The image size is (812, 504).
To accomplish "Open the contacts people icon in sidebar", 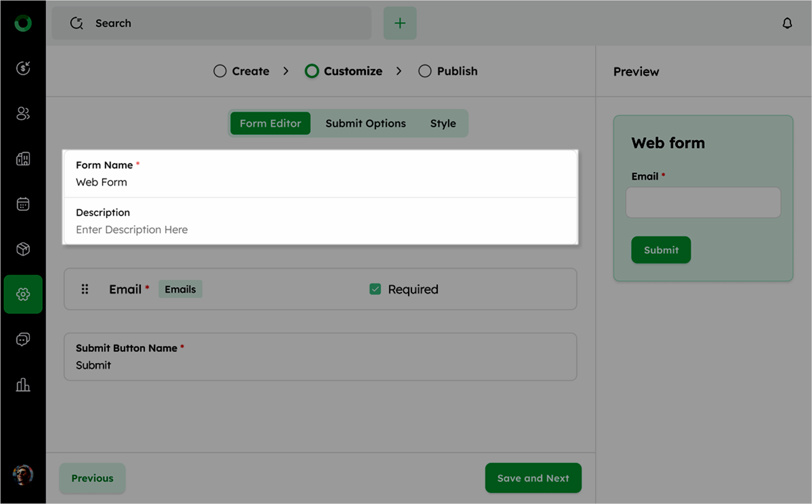I will [x=23, y=113].
